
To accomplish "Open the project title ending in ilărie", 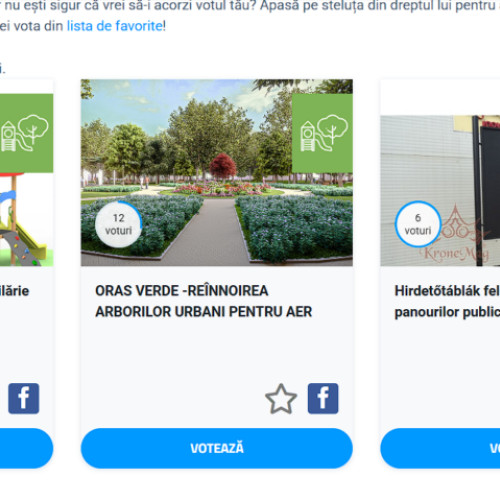I will tap(14, 291).
